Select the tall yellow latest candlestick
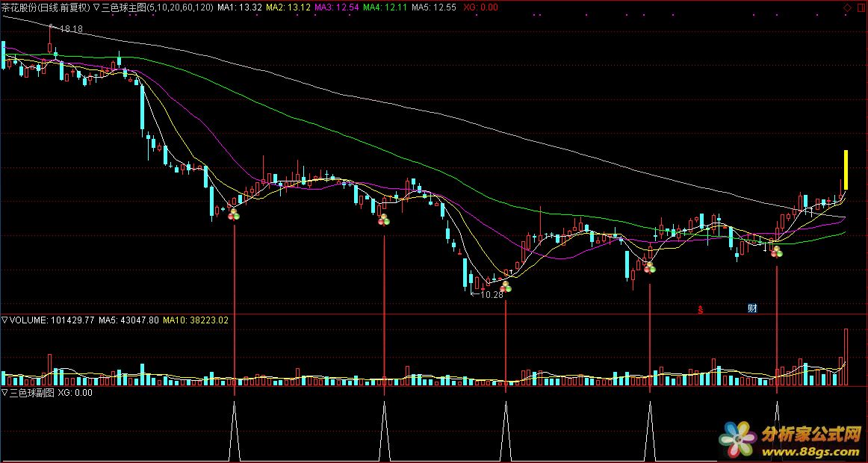The width and height of the screenshot is (868, 463). (x=846, y=170)
